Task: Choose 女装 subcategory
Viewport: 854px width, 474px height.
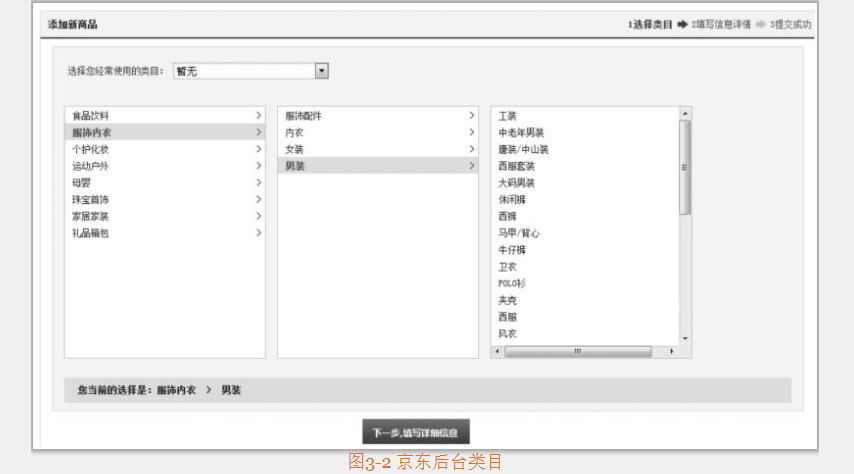Action: click(294, 149)
